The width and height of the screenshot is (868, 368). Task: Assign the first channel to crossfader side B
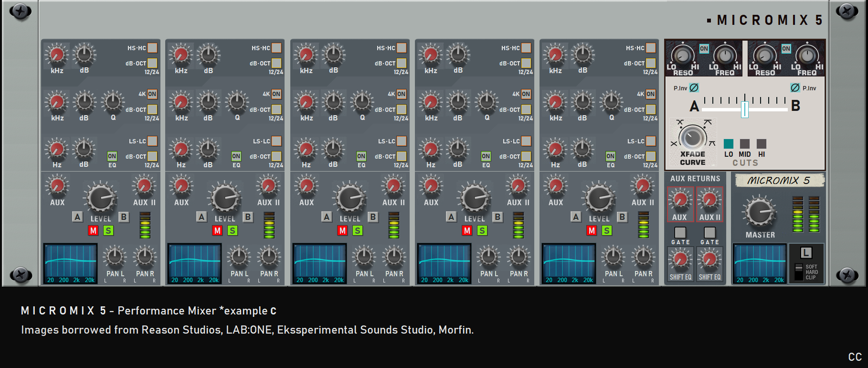pyautogui.click(x=124, y=216)
